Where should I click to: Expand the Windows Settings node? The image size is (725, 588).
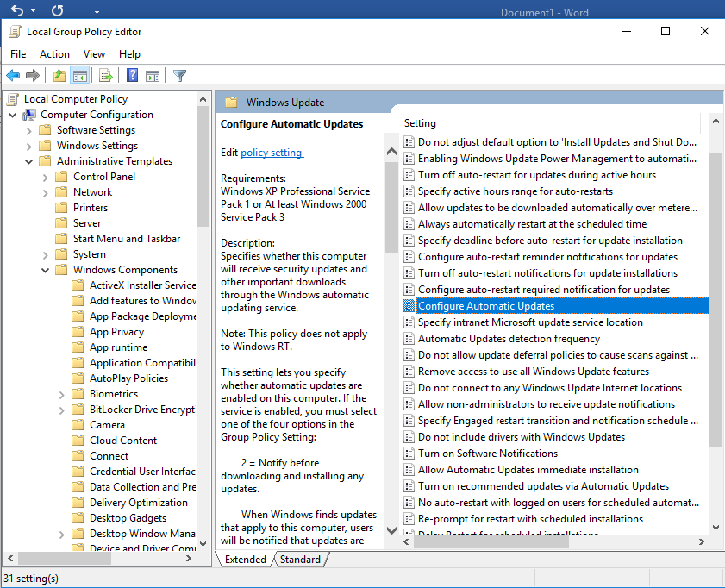click(28, 146)
